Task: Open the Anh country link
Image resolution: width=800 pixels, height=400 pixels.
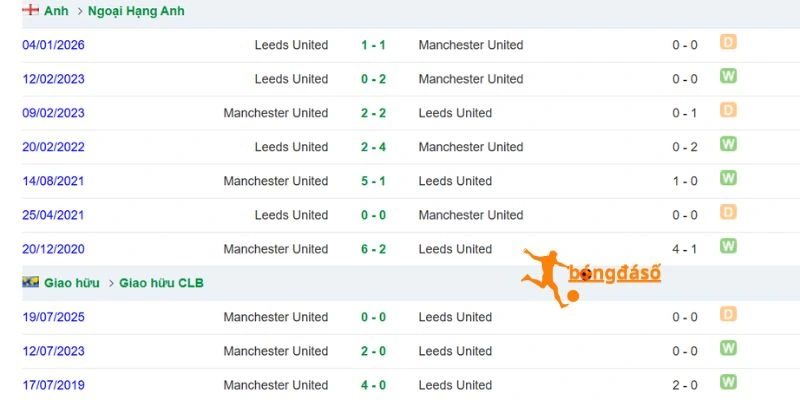Action: click(x=56, y=11)
